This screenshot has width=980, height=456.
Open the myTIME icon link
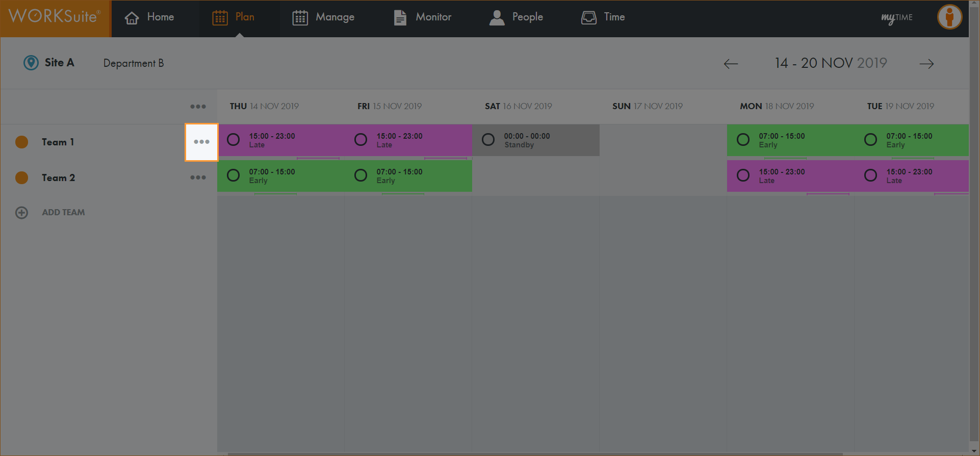coord(896,18)
